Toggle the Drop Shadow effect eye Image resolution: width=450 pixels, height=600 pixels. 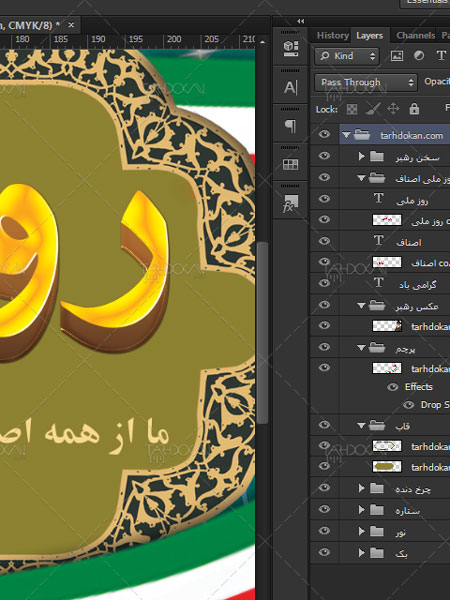[409, 405]
